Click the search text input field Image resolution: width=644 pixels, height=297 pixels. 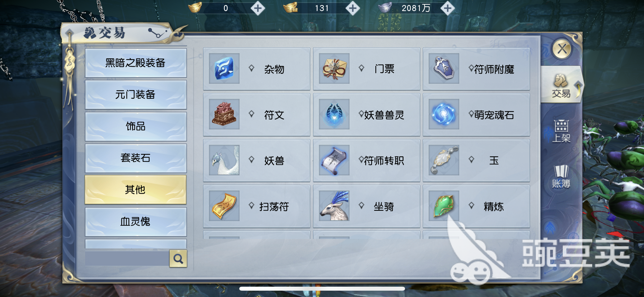127,258
